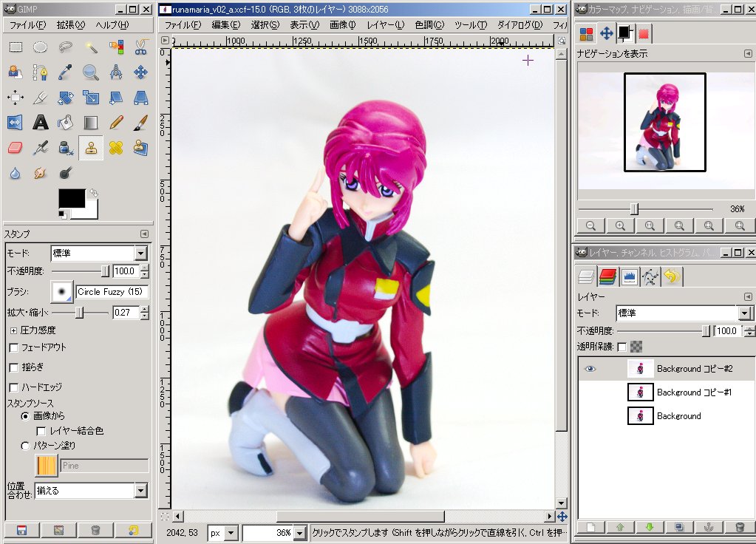Click the delete layer trash button
This screenshot has width=756, height=544.
(x=740, y=527)
